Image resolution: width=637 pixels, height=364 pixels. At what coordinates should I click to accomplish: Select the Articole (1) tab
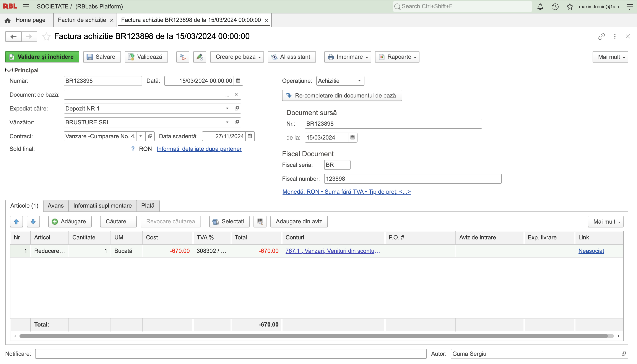(x=24, y=205)
